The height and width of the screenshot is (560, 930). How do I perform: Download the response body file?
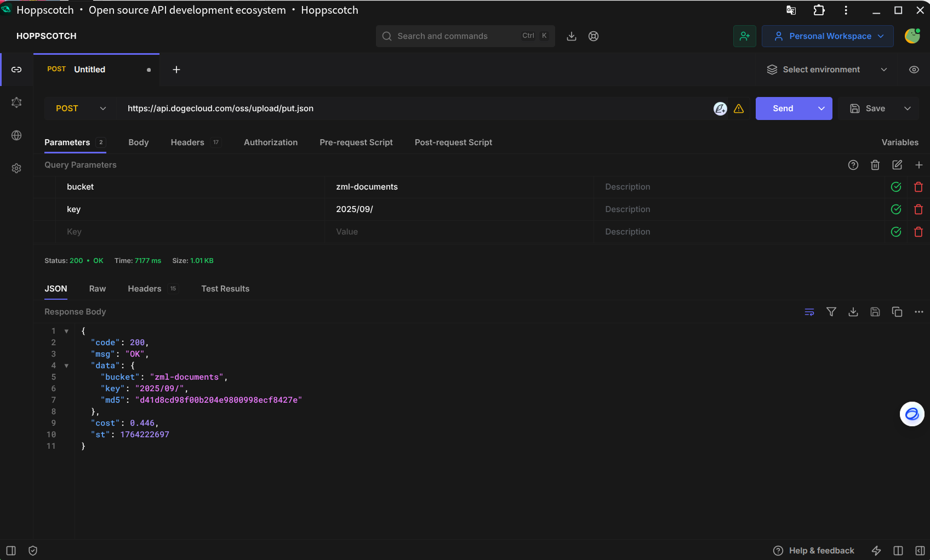[x=853, y=312]
